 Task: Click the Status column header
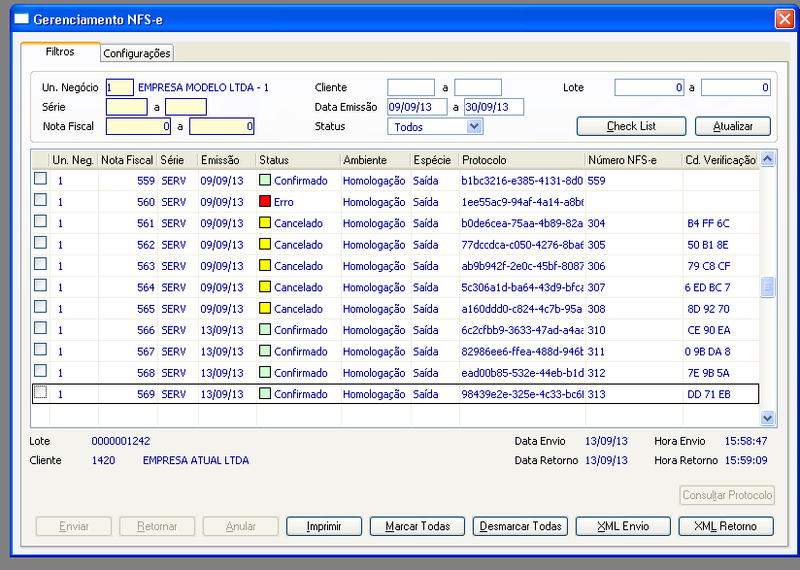(298, 160)
